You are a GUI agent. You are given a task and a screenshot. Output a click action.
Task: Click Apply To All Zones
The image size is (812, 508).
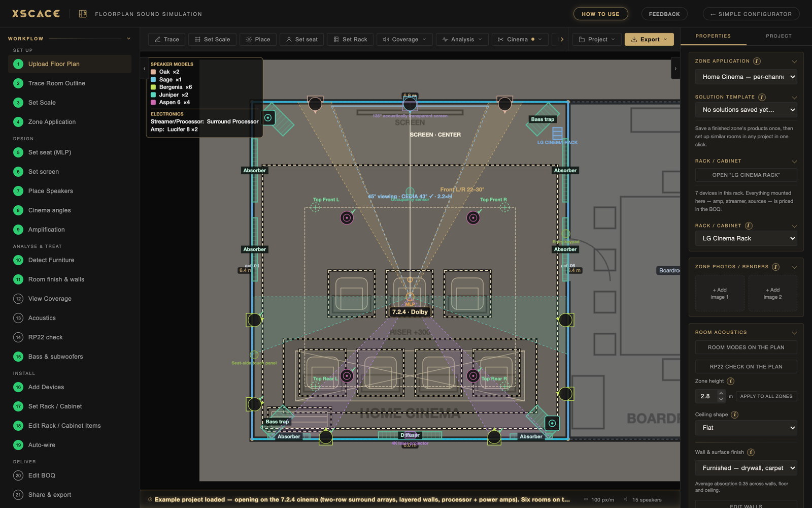[x=766, y=396]
